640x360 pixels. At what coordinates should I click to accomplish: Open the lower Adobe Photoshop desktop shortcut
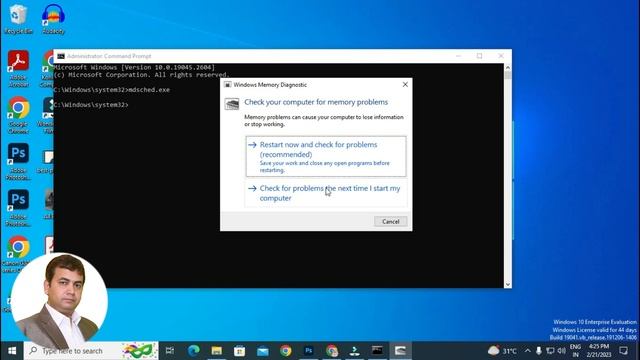[18, 208]
